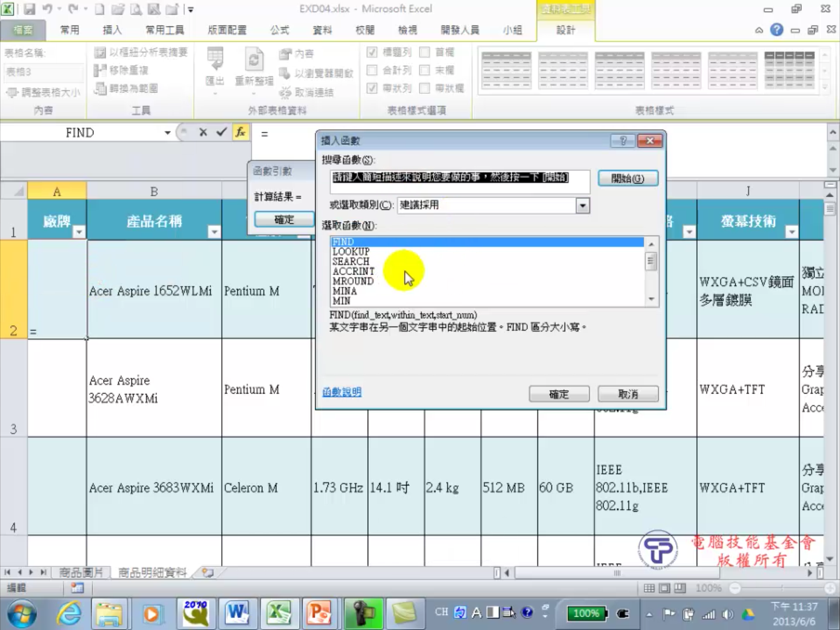Click the Open folder icon in quick access toolbar
Image resolution: width=840 pixels, height=630 pixels.
[117, 9]
